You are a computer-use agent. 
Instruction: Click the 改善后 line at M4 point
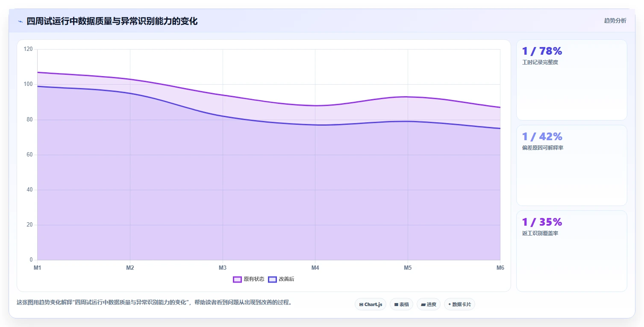tap(315, 125)
